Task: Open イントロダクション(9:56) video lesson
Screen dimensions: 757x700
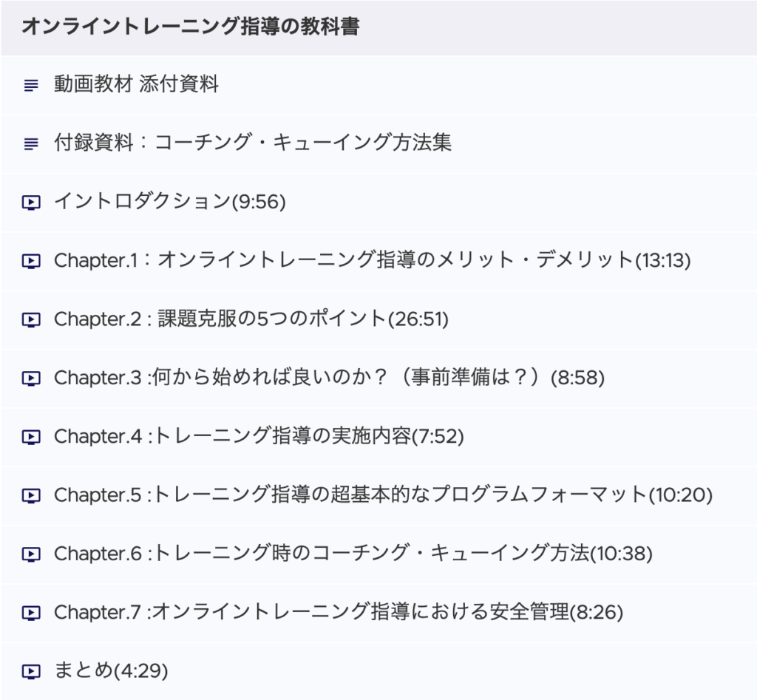Action: pos(378,203)
